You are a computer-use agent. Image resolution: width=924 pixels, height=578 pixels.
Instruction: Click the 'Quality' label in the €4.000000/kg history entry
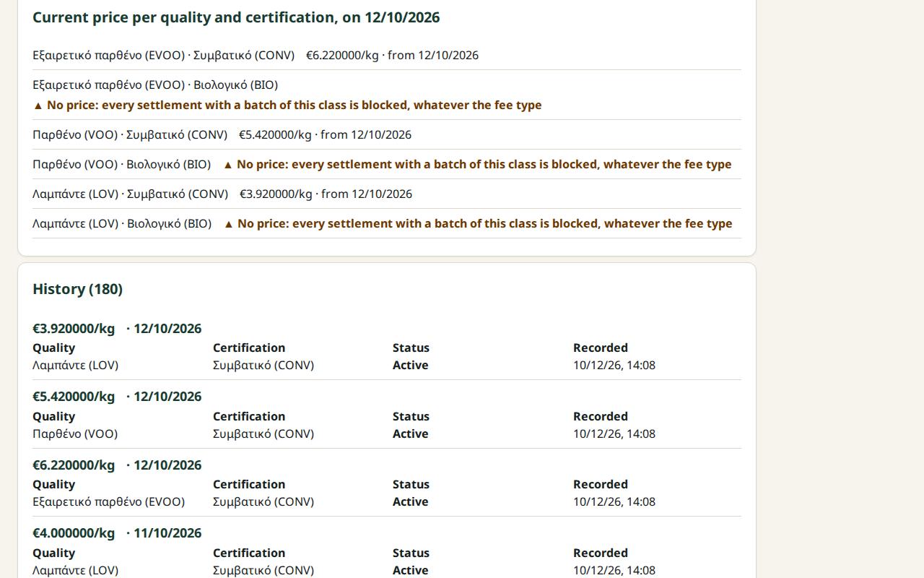(54, 553)
